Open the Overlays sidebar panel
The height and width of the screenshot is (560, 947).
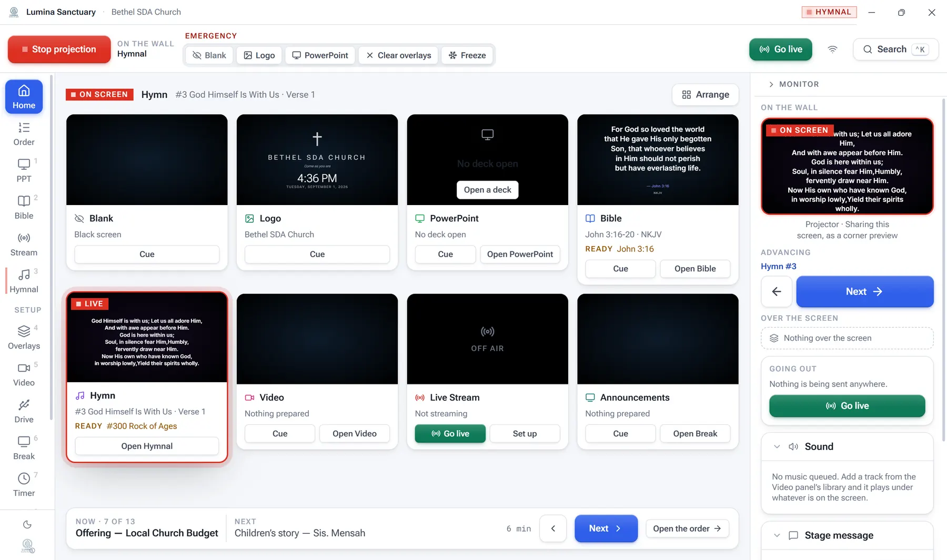(x=24, y=338)
